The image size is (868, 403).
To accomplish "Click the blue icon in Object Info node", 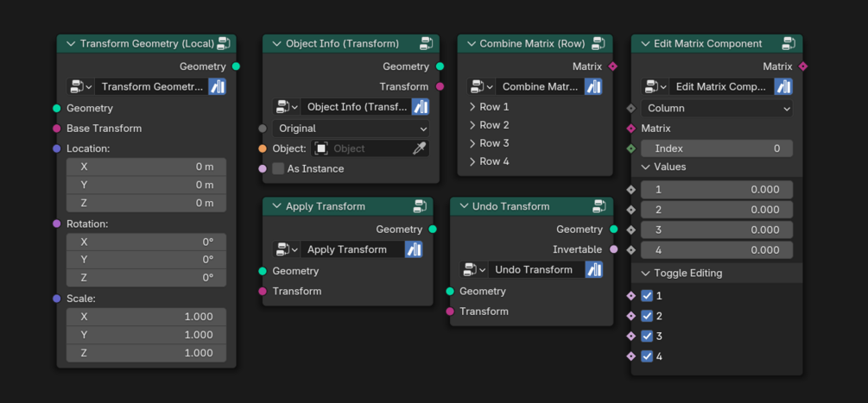I will tap(421, 107).
